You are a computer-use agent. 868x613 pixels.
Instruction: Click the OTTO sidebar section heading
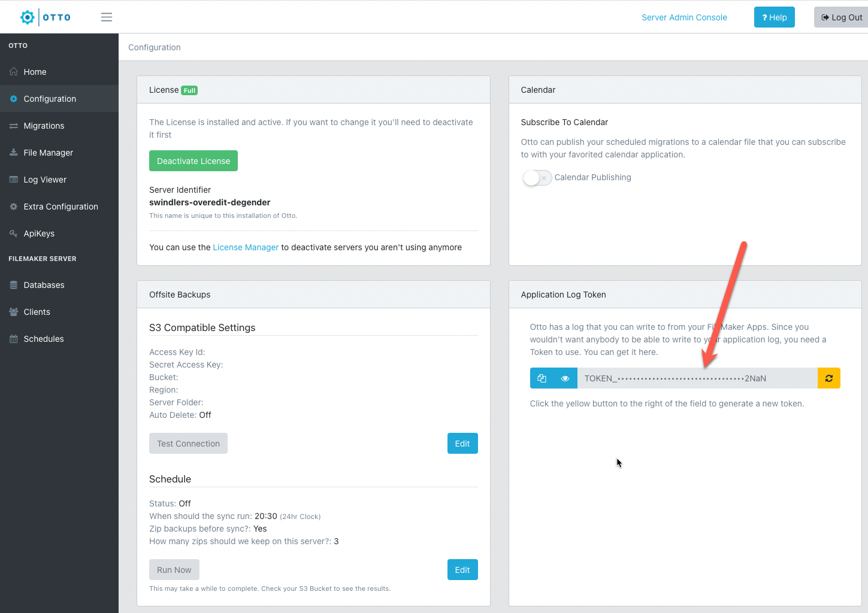(x=18, y=45)
